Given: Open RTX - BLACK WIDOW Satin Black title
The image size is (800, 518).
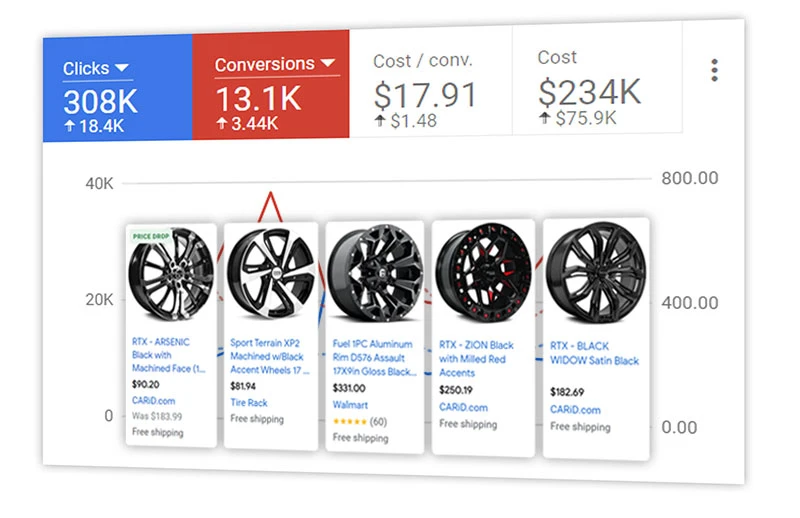Looking at the screenshot, I should [x=594, y=353].
